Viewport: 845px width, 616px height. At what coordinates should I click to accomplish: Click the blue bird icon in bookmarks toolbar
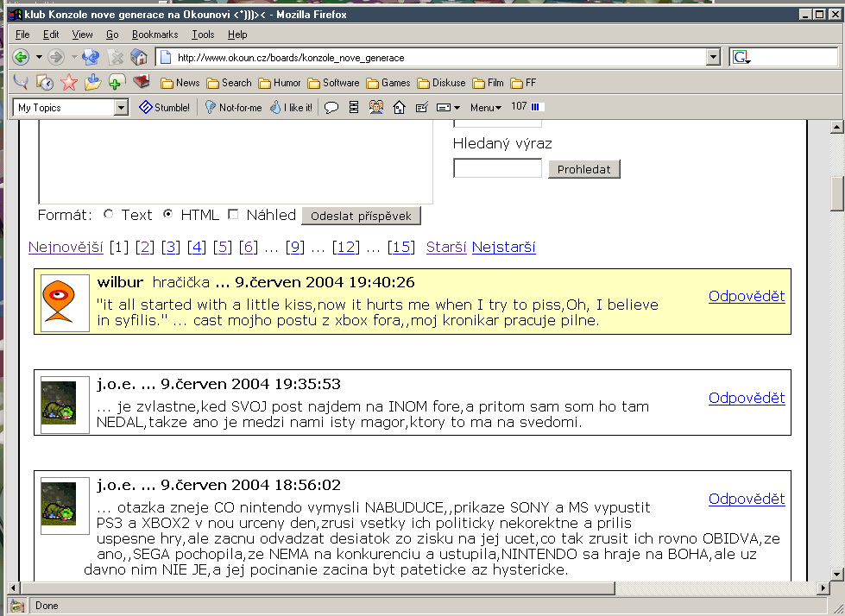click(21, 82)
